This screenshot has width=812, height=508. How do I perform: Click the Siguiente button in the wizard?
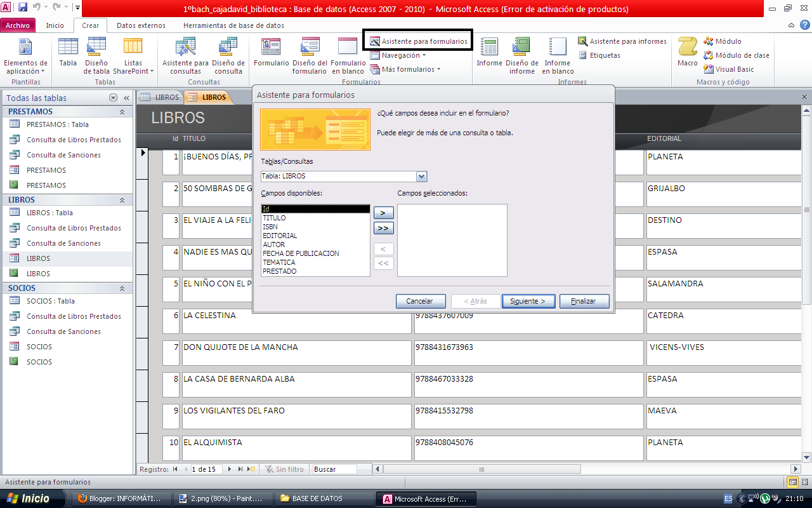528,301
